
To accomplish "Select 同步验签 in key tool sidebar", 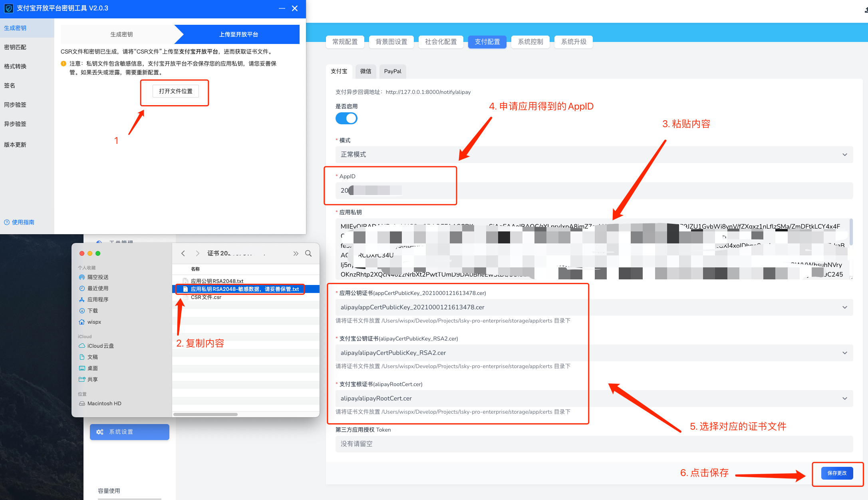I will [x=27, y=105].
